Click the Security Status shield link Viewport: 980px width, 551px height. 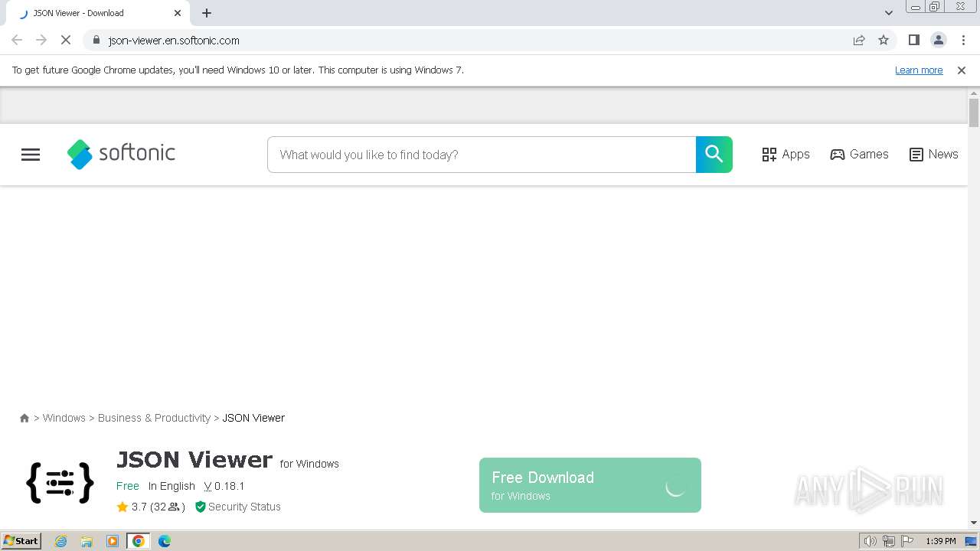(x=238, y=507)
